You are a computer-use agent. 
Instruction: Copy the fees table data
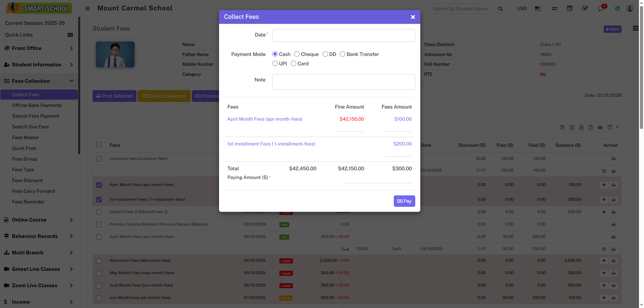tap(562, 127)
